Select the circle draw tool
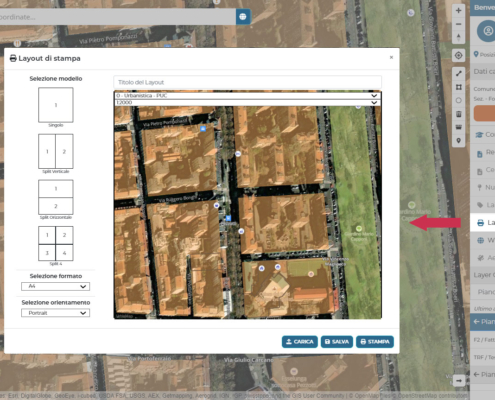The height and width of the screenshot is (400, 495). click(459, 100)
